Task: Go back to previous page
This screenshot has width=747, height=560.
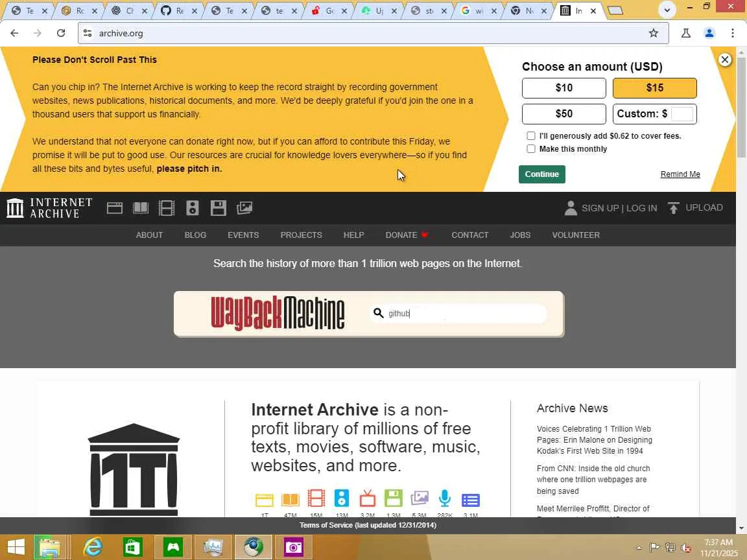Action: point(14,33)
